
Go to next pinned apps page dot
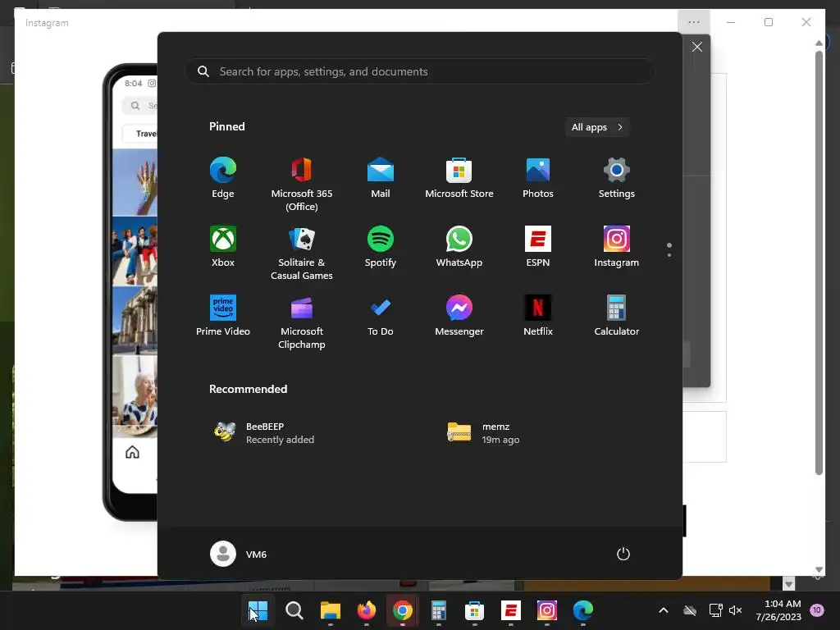point(669,255)
